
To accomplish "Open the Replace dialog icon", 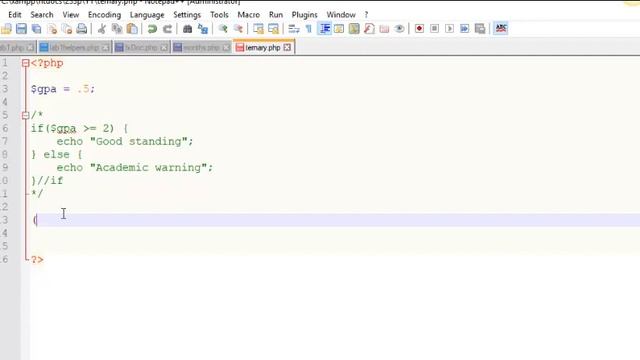I will pos(202,29).
